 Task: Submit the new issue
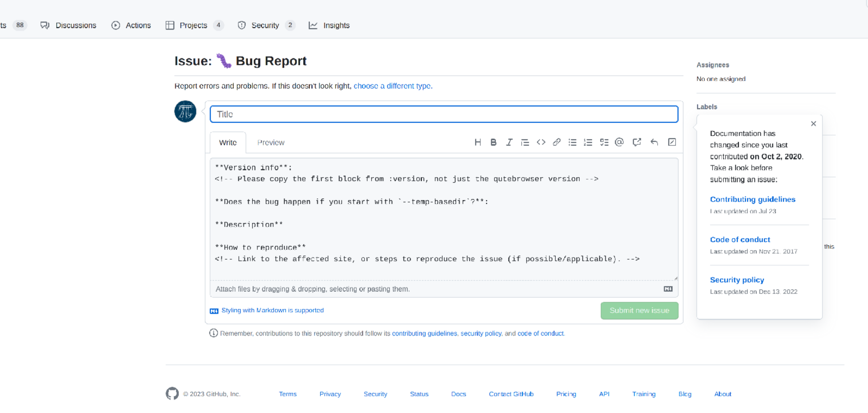[x=639, y=310]
